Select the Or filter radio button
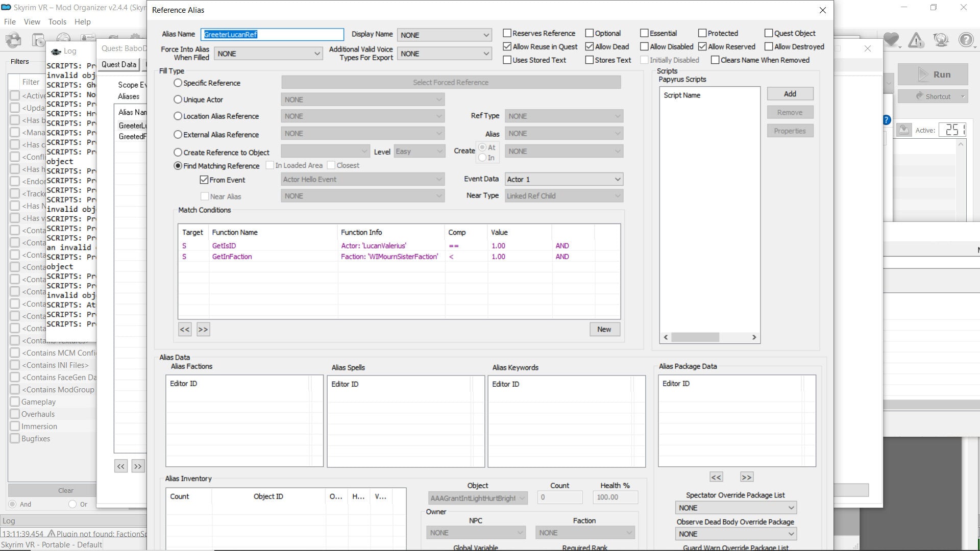The width and height of the screenshot is (980, 551). coord(72,504)
